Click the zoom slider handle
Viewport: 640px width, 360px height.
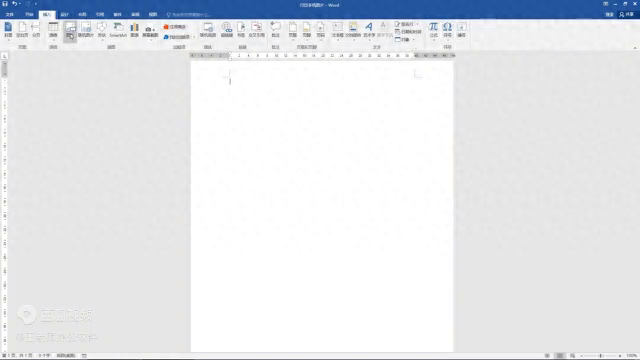(x=601, y=356)
